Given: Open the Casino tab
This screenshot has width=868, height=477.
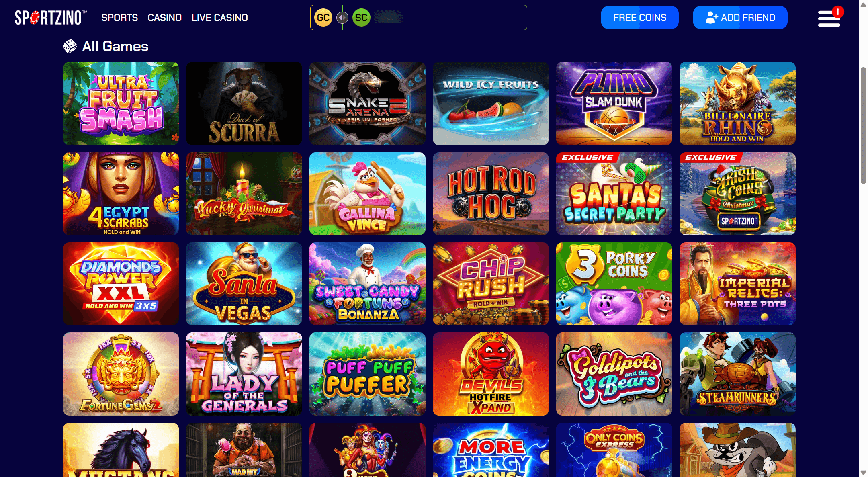Looking at the screenshot, I should [x=165, y=18].
